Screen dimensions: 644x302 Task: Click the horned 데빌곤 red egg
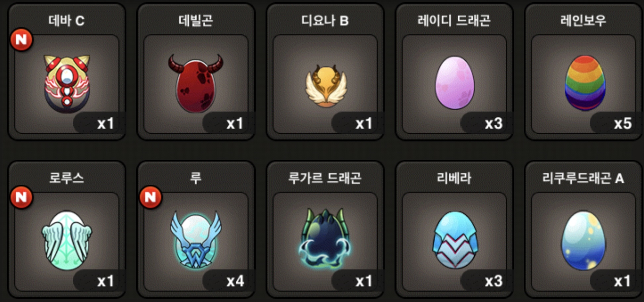click(196, 83)
